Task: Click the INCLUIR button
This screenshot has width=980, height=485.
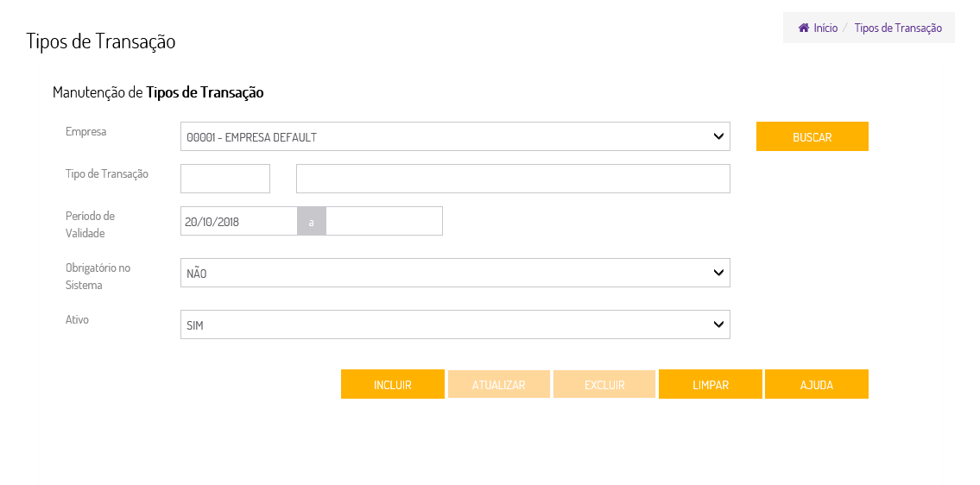Action: (393, 385)
